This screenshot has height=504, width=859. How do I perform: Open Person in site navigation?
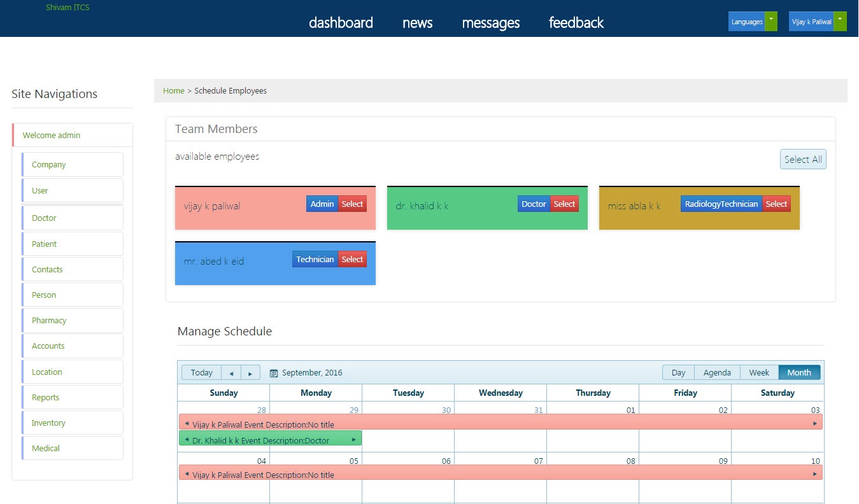pyautogui.click(x=73, y=295)
